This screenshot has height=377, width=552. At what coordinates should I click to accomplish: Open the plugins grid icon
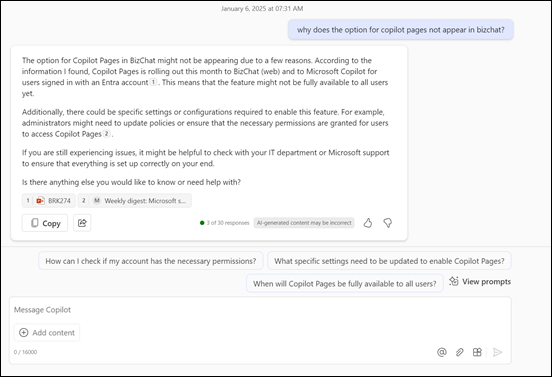click(x=477, y=352)
